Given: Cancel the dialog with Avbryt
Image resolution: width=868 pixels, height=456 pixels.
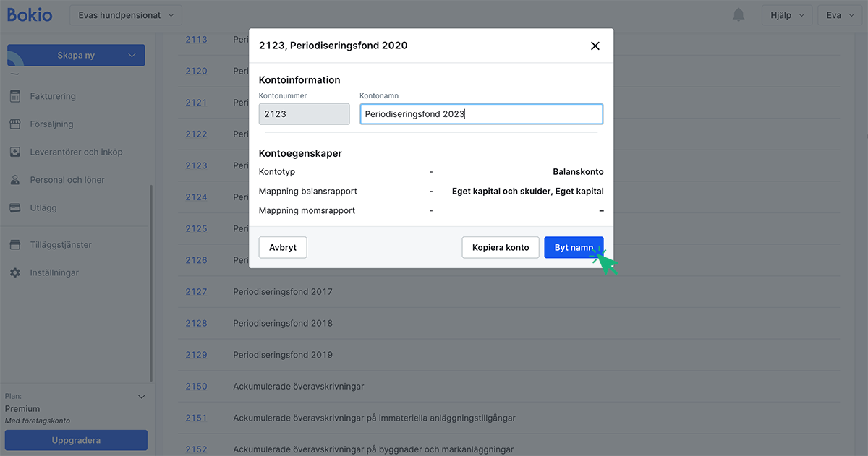Looking at the screenshot, I should point(282,246).
